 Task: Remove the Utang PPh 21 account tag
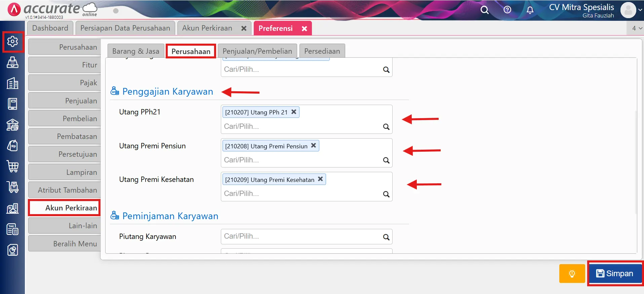(294, 112)
